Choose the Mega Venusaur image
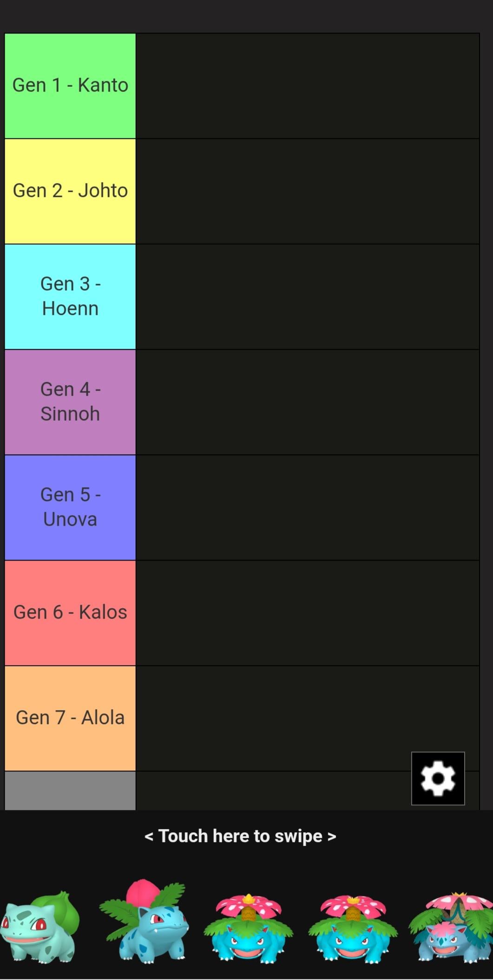The image size is (493, 980). tap(451, 927)
